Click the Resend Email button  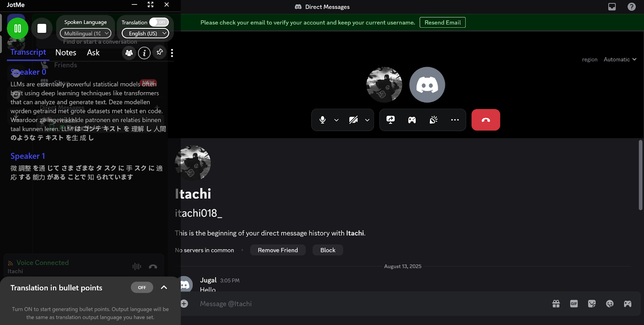coord(442,23)
